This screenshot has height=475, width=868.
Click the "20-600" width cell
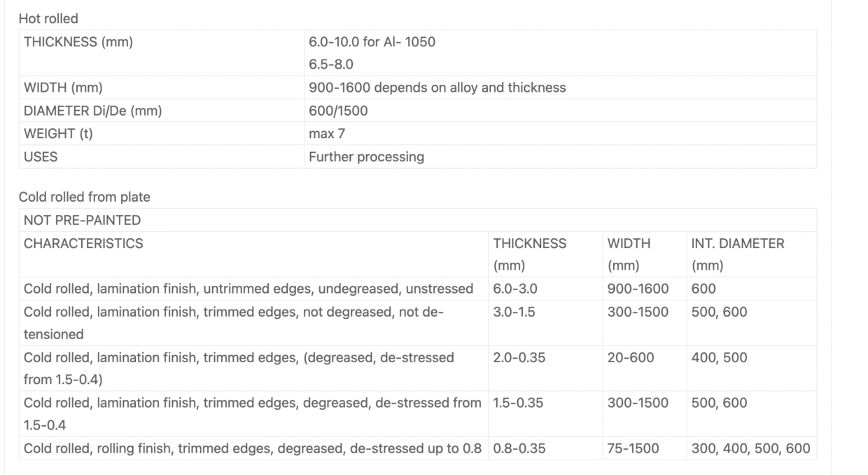coord(631,357)
